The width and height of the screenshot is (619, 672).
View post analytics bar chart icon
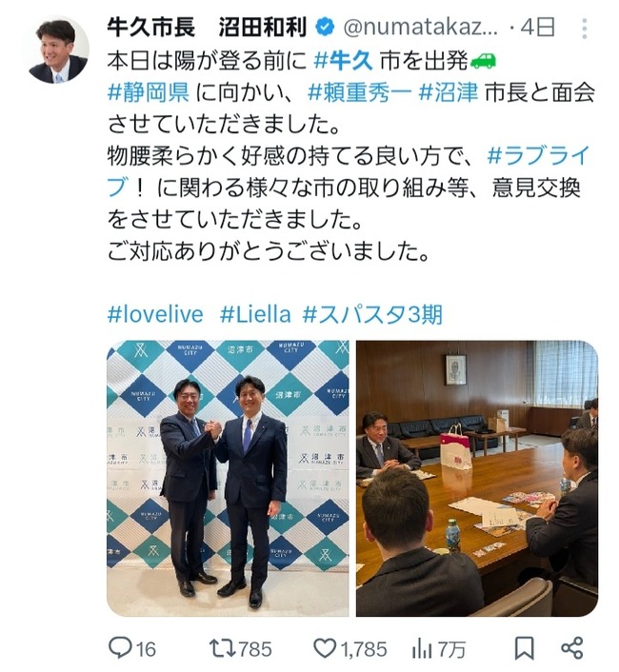click(x=421, y=648)
